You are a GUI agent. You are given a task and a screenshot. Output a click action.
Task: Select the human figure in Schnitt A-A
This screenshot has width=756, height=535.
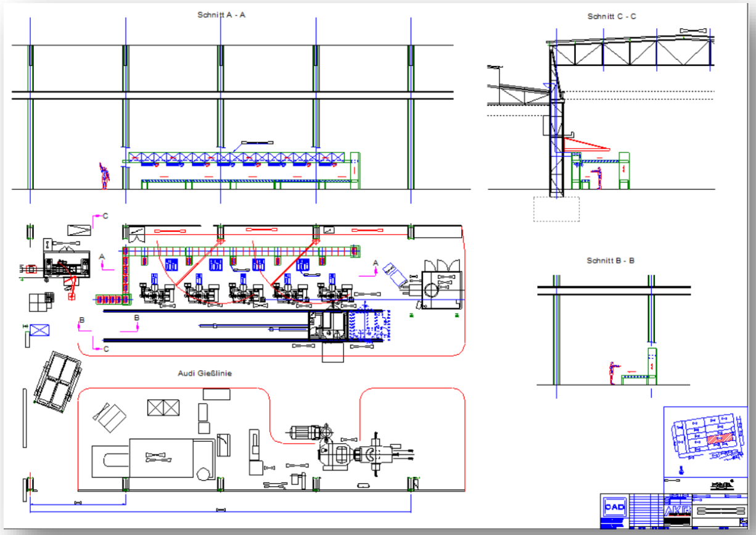[x=105, y=175]
